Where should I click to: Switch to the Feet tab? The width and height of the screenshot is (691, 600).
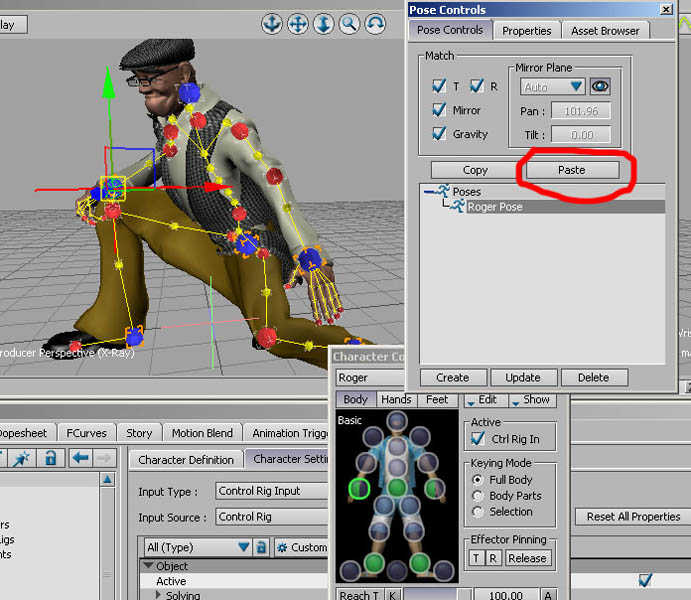click(437, 400)
